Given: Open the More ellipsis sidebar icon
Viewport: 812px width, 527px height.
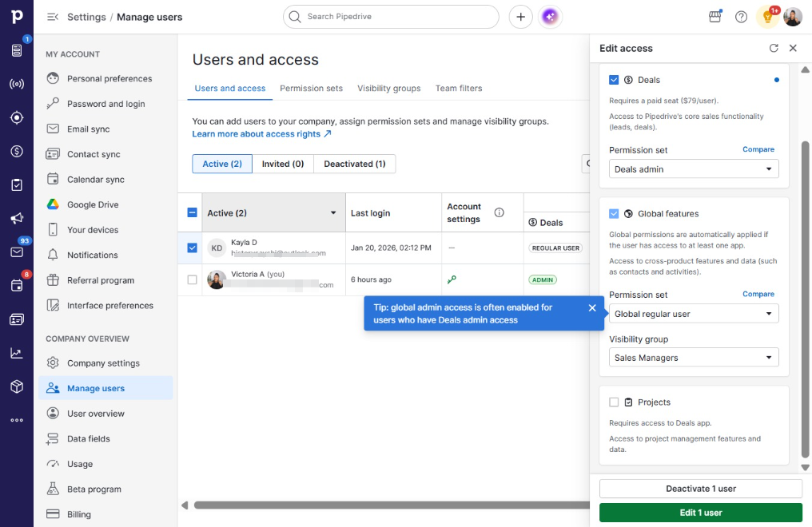Looking at the screenshot, I should pyautogui.click(x=17, y=420).
